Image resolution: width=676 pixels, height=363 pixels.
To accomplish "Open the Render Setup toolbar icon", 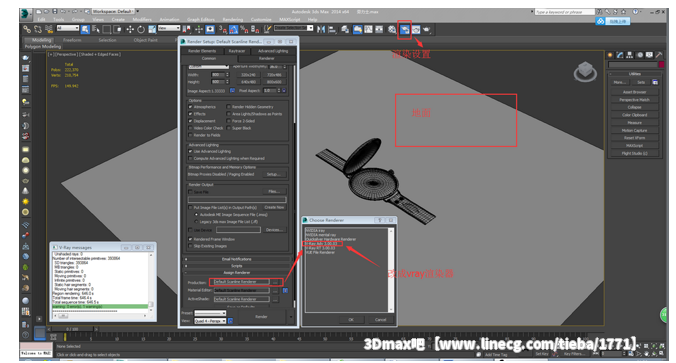I will tap(404, 29).
